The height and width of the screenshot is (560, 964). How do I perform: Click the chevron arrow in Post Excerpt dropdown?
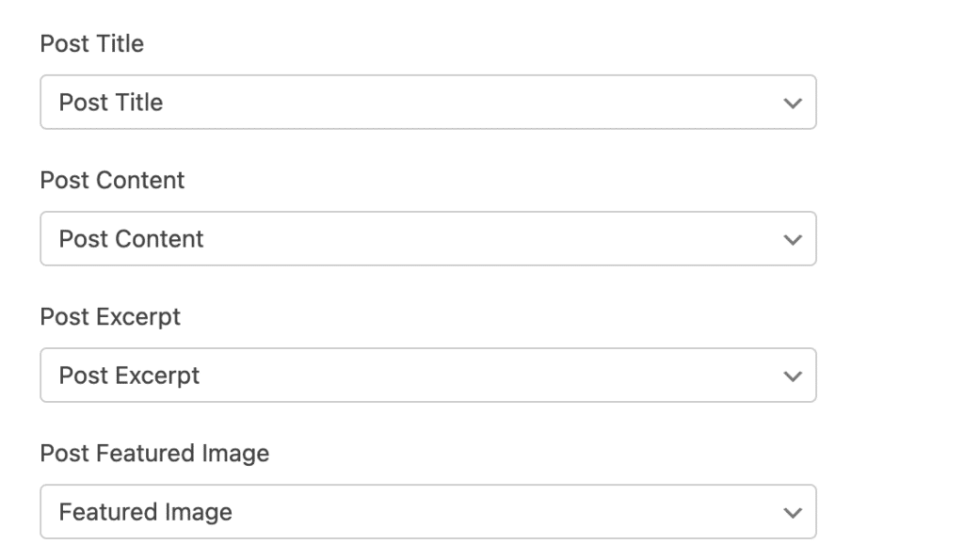click(793, 376)
